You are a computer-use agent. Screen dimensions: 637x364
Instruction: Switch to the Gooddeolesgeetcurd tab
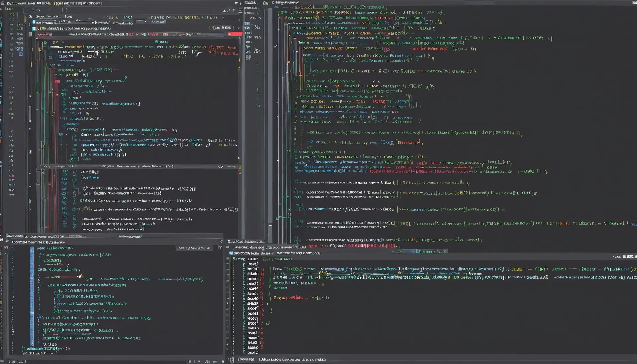(246, 241)
